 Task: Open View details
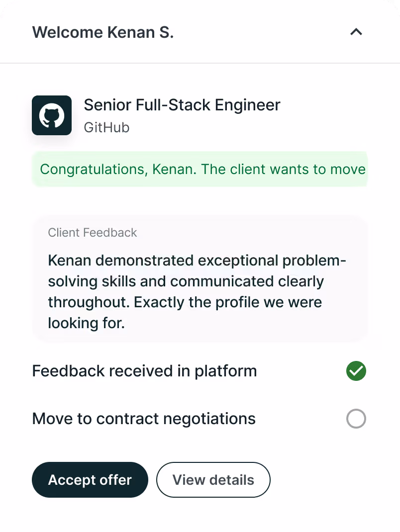[x=213, y=480]
